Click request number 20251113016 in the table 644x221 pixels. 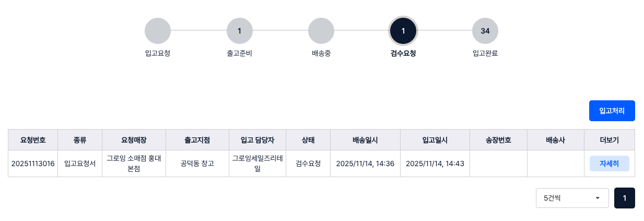33,164
